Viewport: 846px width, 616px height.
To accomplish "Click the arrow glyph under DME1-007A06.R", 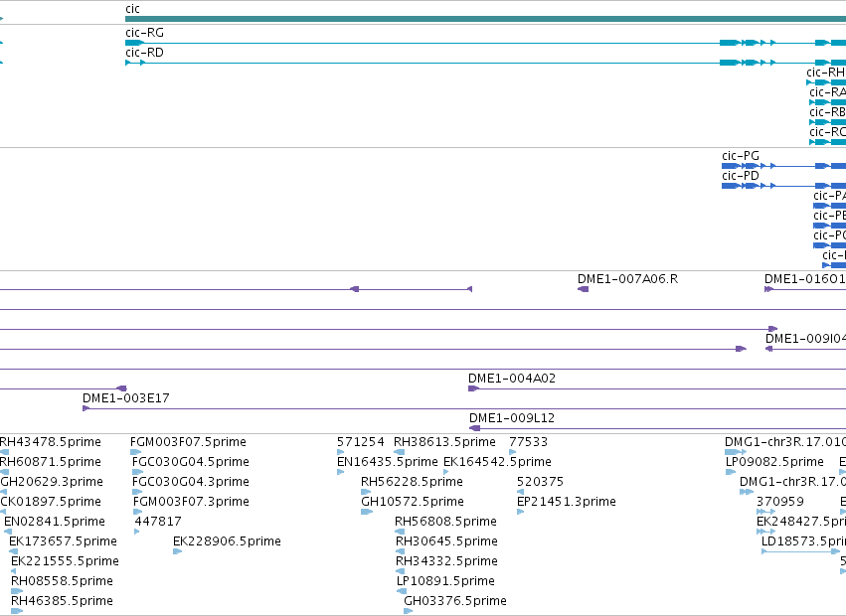I will (583, 289).
